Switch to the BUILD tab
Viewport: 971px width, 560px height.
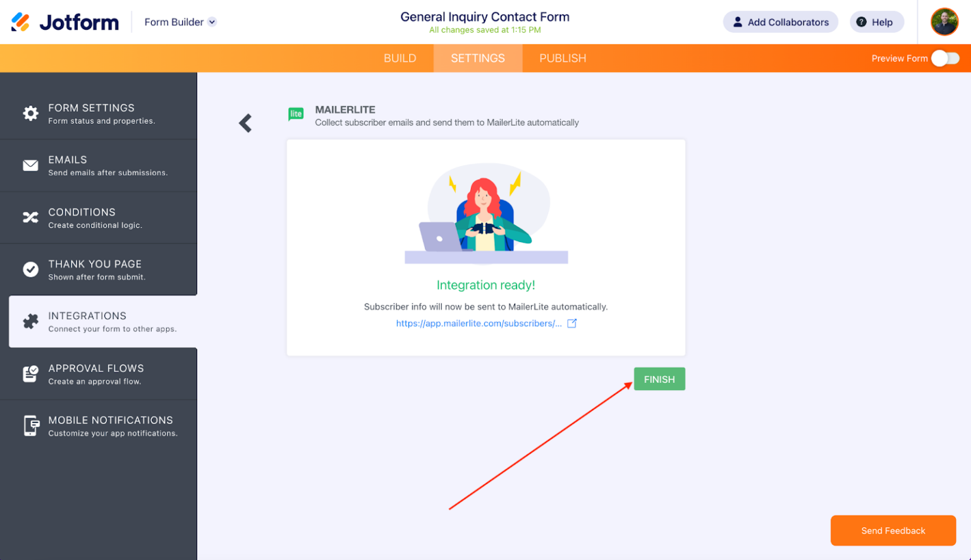coord(400,58)
